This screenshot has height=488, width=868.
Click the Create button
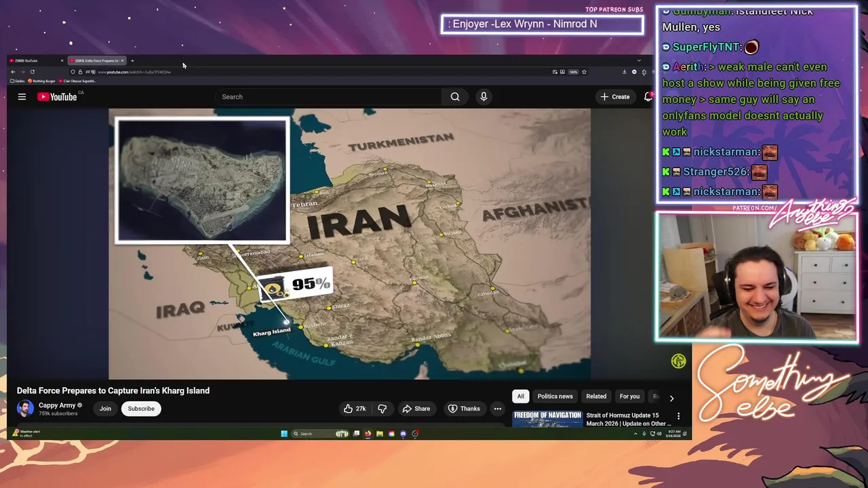pos(615,97)
